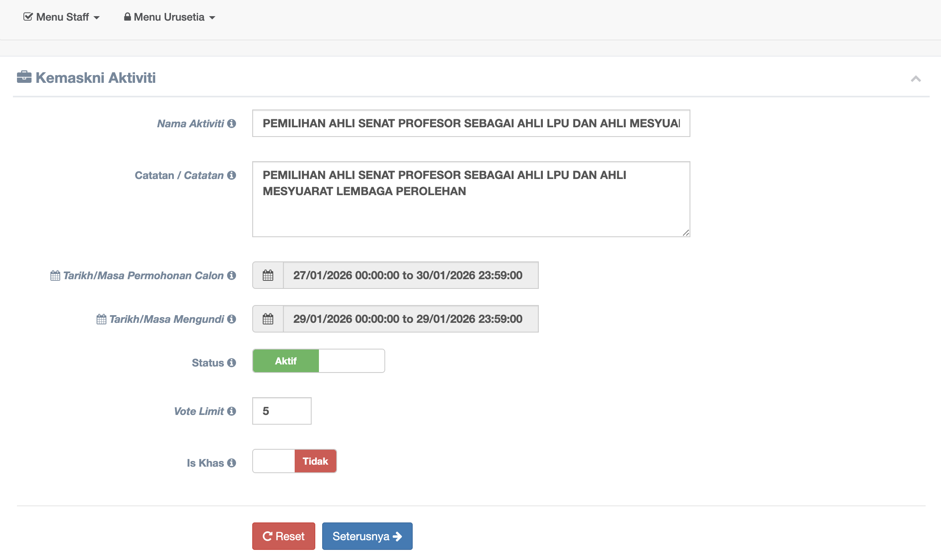The image size is (941, 560).
Task: Click the red Reset button
Action: [284, 536]
